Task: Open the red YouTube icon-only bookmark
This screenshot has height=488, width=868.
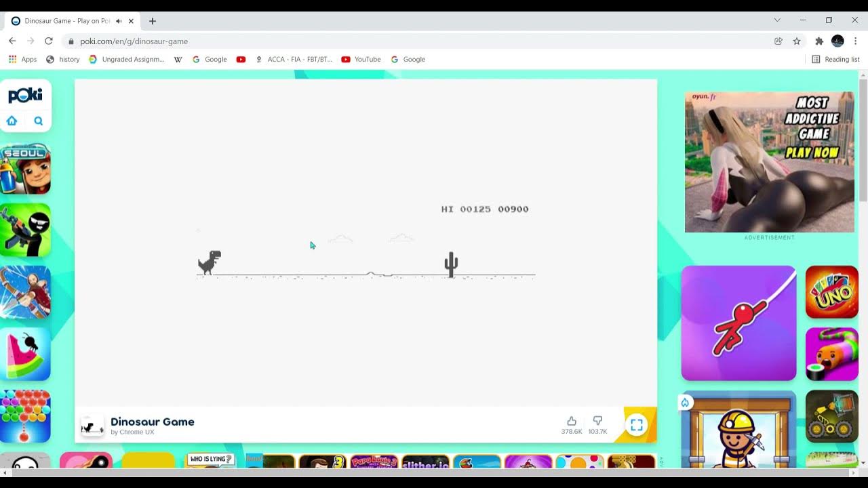Action: [241, 60]
